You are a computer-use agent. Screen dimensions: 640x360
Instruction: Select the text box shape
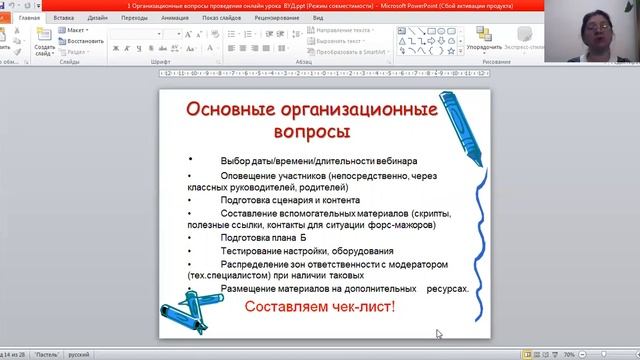402,31
